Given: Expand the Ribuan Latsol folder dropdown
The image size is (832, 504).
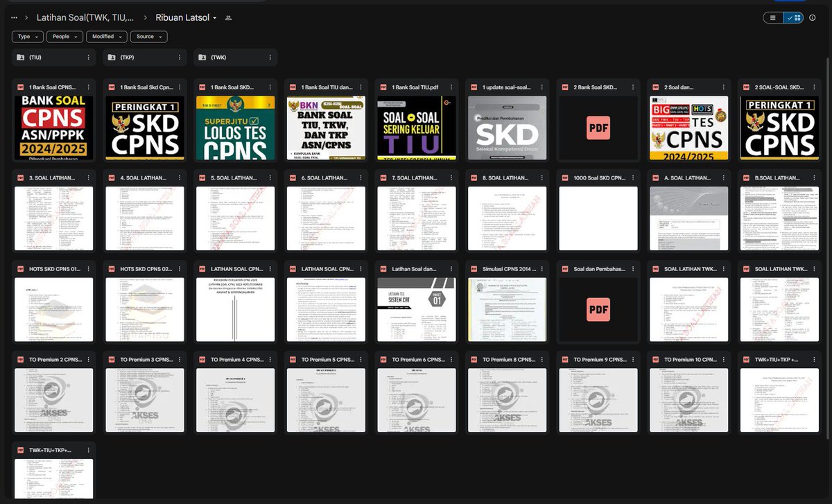Looking at the screenshot, I should pyautogui.click(x=215, y=18).
